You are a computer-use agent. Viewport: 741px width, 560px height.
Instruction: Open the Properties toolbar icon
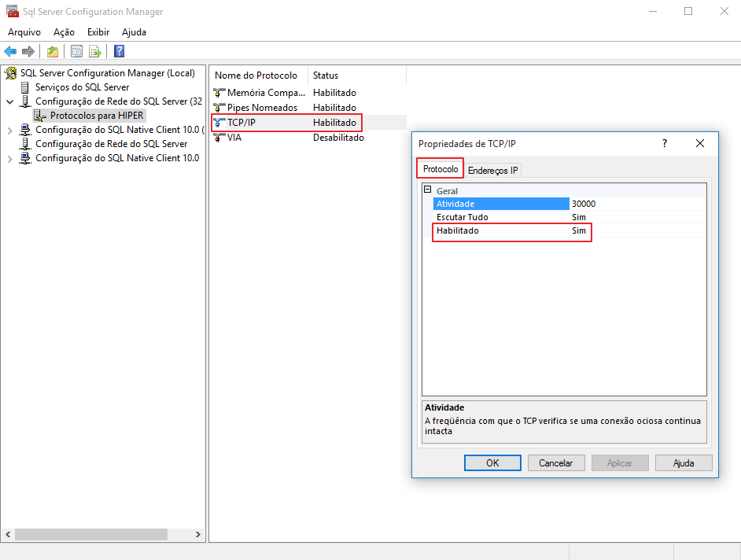(x=76, y=52)
